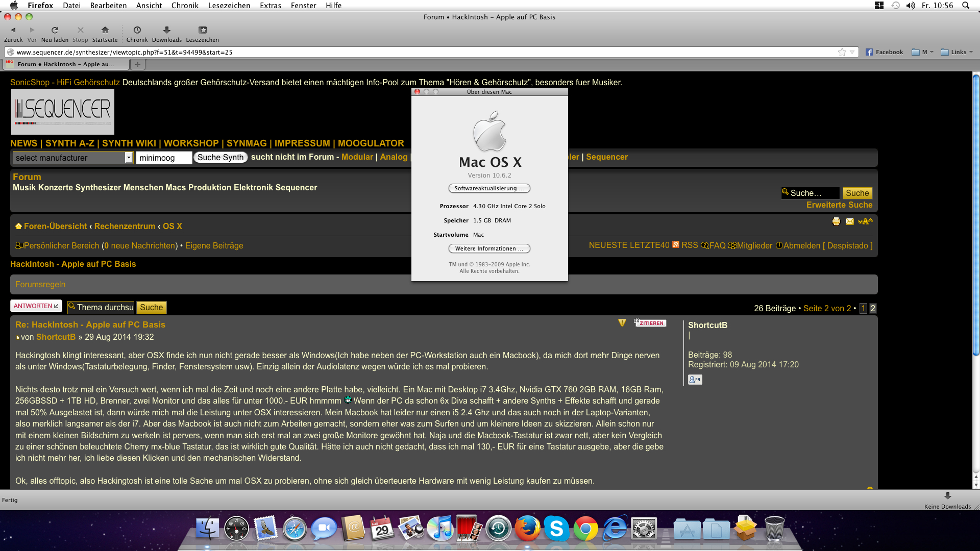Click the report post warning icon

tap(622, 322)
